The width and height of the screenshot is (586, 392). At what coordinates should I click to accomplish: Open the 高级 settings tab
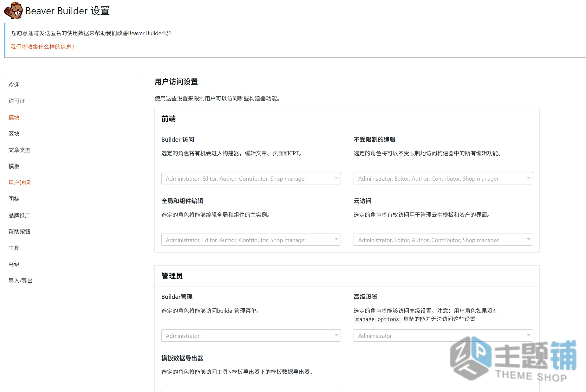pyautogui.click(x=14, y=264)
